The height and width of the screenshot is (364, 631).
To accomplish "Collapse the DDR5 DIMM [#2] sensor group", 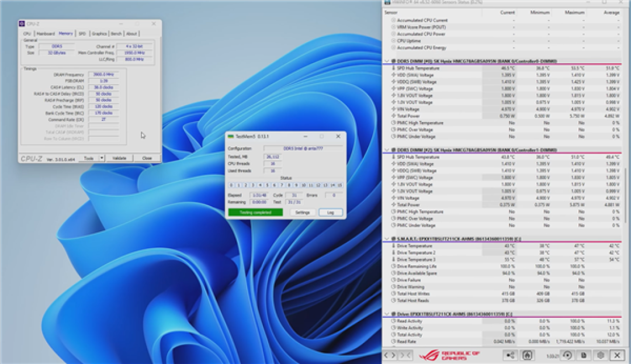I will coord(387,150).
